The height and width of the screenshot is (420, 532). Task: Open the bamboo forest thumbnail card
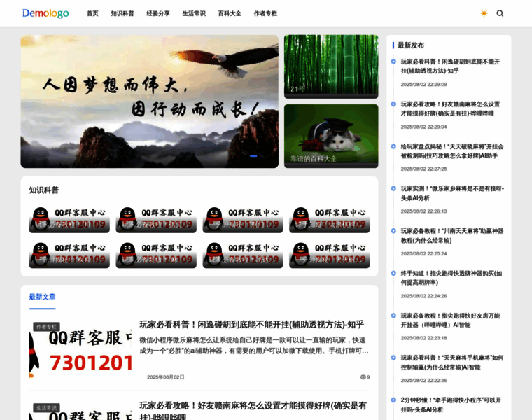coord(331,66)
